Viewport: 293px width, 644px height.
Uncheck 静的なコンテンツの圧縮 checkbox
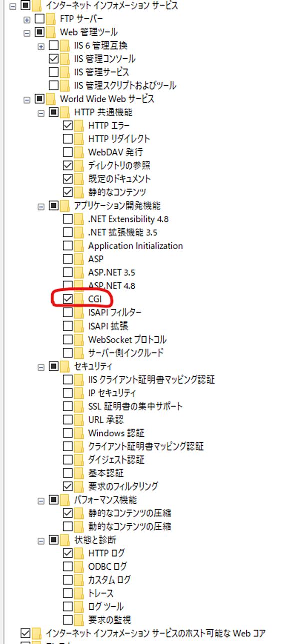68,513
